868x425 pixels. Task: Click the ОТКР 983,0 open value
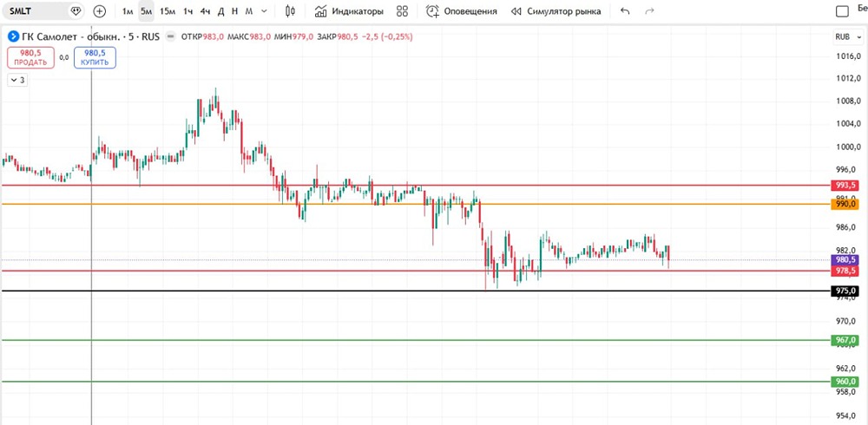tap(202, 37)
